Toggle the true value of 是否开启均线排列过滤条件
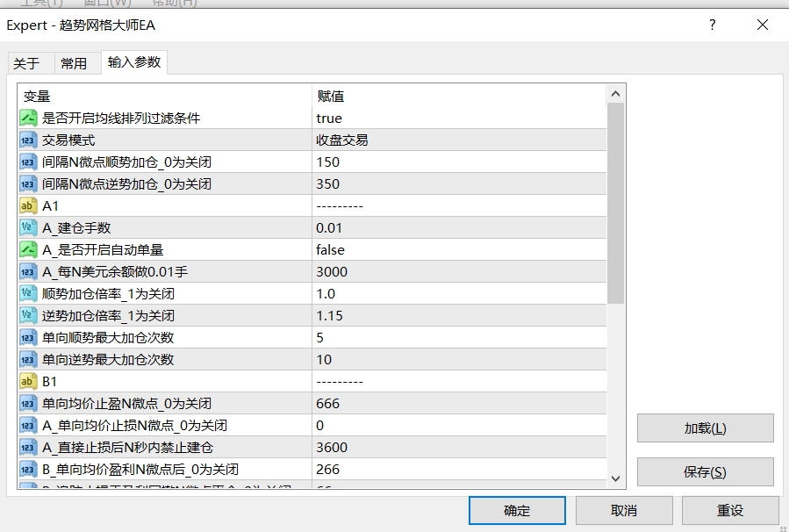 (330, 119)
